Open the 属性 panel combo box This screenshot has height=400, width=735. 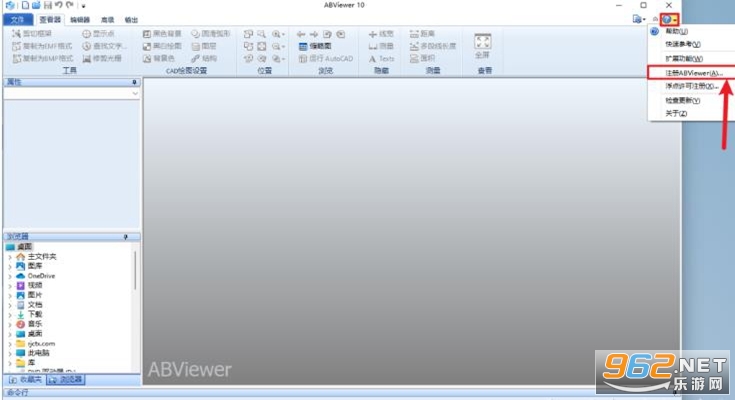coord(72,93)
